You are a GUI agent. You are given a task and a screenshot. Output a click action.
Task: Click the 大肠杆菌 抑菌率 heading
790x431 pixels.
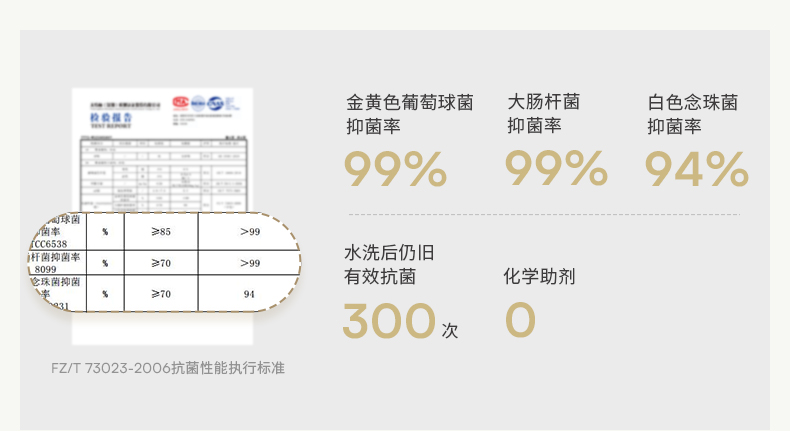pyautogui.click(x=543, y=114)
